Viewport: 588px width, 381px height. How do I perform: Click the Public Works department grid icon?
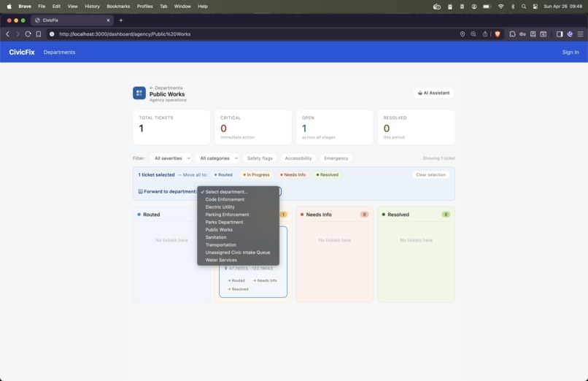tap(139, 93)
